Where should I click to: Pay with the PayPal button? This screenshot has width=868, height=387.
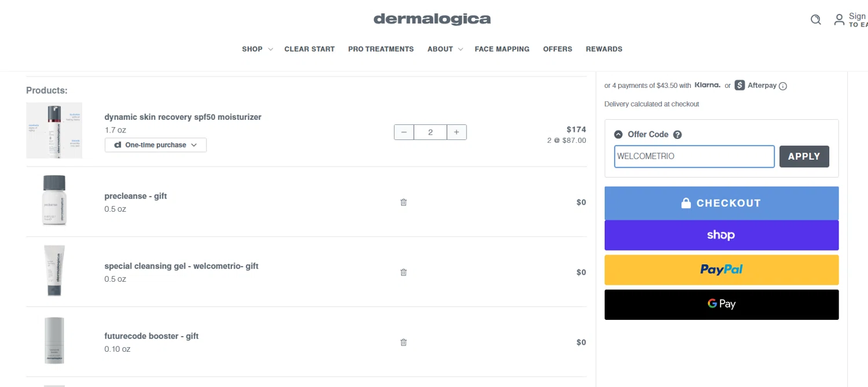(722, 270)
